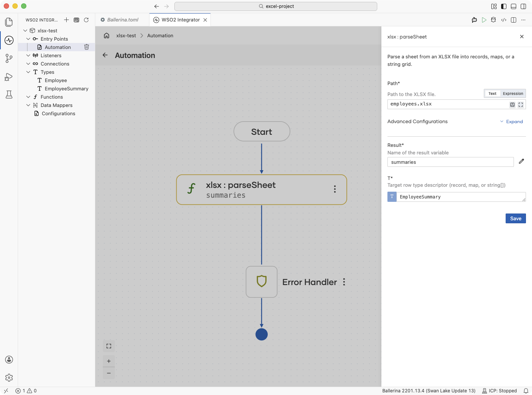Open the Explorer view in activity bar
Screen dimensions: 532x395
[x=9, y=22]
